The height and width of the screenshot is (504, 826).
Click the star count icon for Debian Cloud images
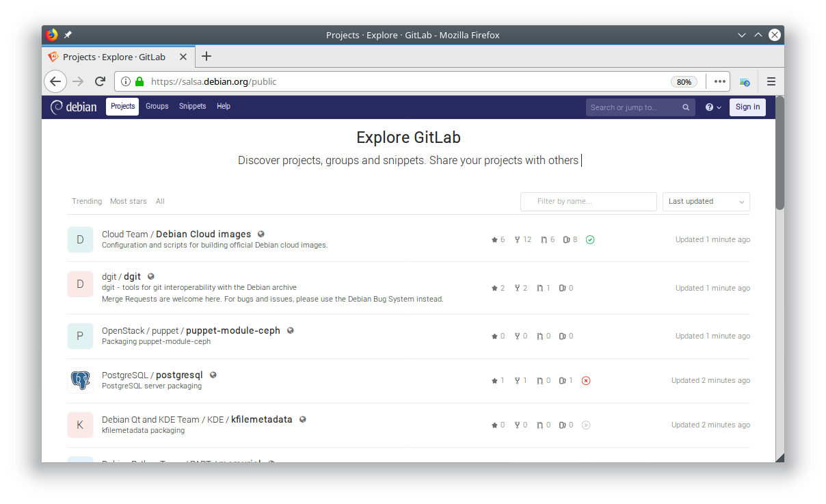494,239
